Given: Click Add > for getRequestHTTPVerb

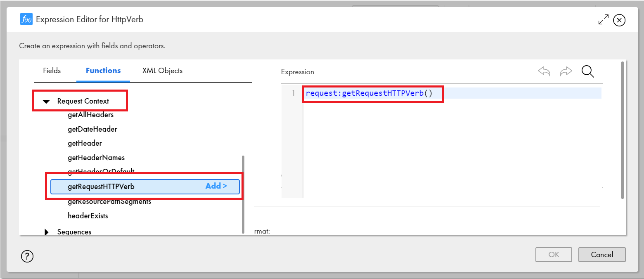Looking at the screenshot, I should click(x=216, y=186).
